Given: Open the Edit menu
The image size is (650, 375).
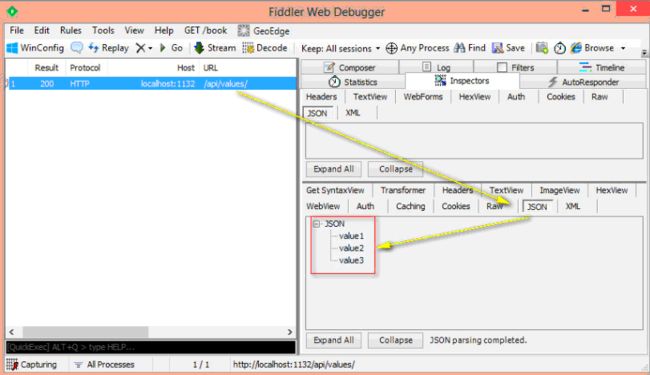Looking at the screenshot, I should point(41,31).
